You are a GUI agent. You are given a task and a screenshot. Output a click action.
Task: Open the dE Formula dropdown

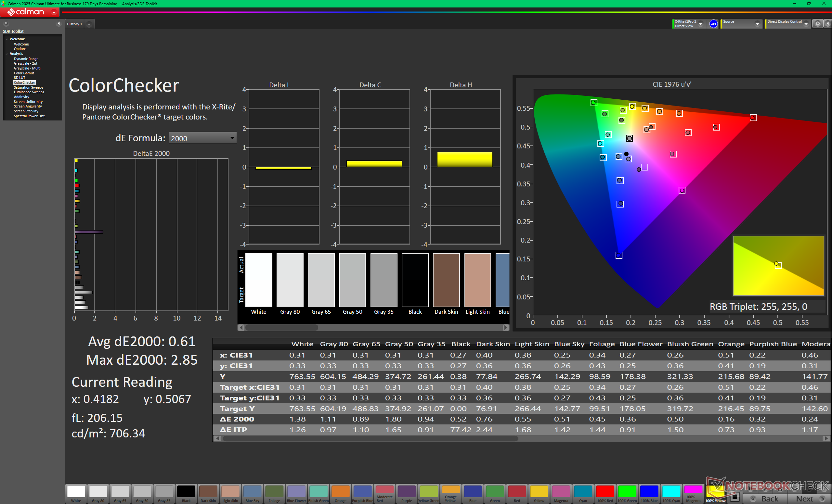tap(202, 138)
